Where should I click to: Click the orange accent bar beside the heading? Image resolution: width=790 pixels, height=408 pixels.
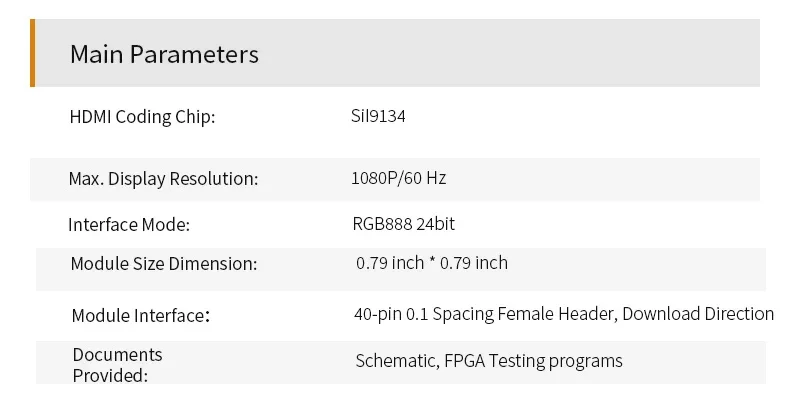(x=33, y=53)
